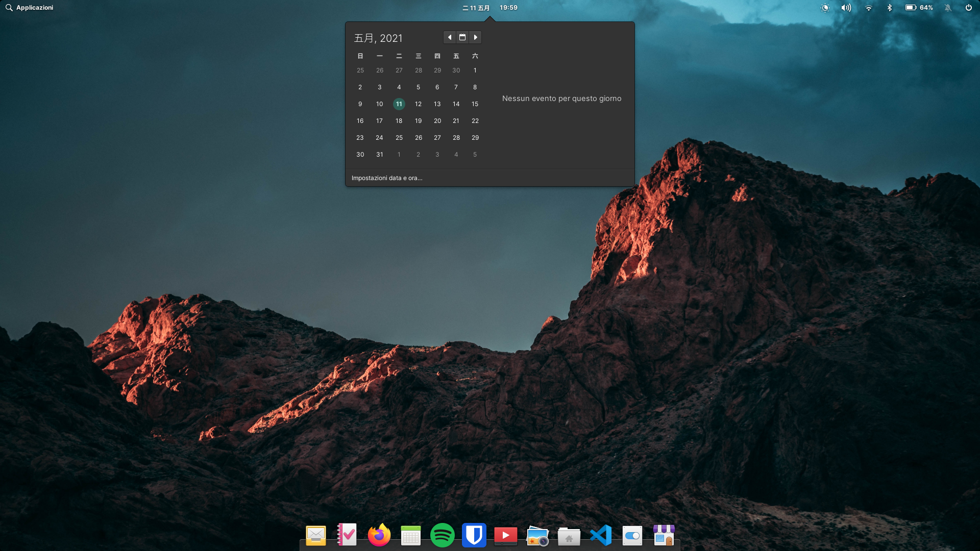
Task: Open Mail from the dock
Action: click(315, 536)
